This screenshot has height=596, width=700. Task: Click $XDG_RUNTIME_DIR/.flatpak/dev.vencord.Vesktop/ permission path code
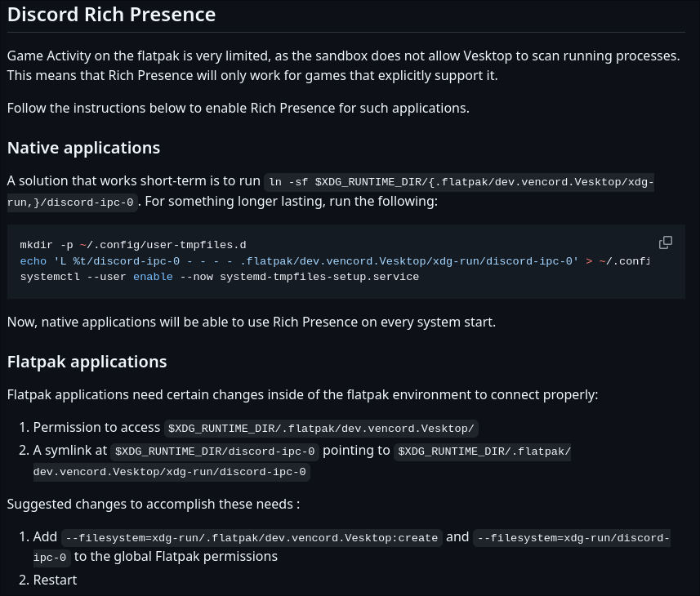(322, 429)
